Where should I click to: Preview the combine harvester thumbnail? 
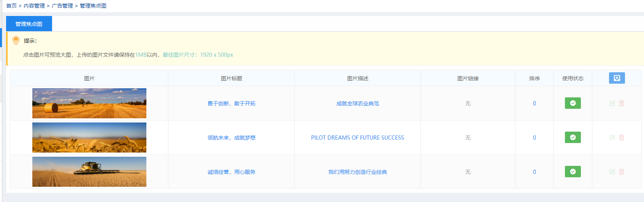pos(89,172)
